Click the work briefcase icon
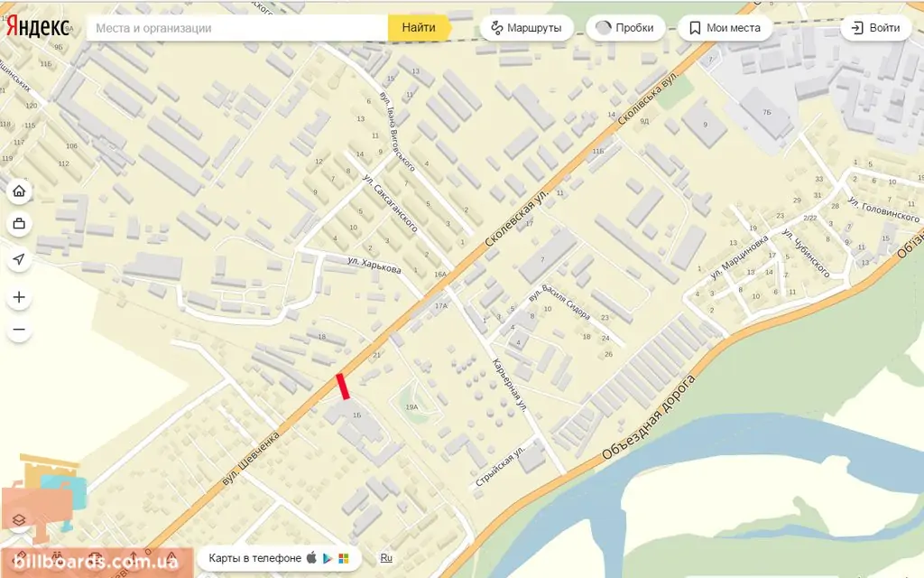The width and height of the screenshot is (924, 578). [19, 224]
